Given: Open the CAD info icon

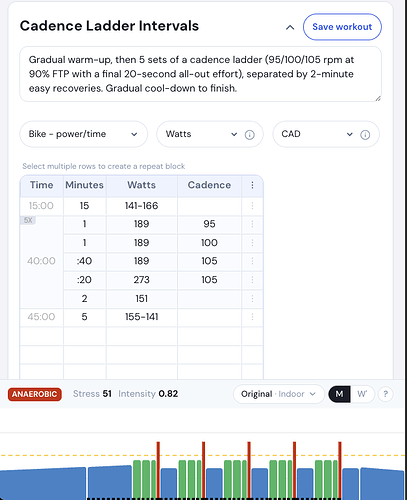Looking at the screenshot, I should point(365,135).
